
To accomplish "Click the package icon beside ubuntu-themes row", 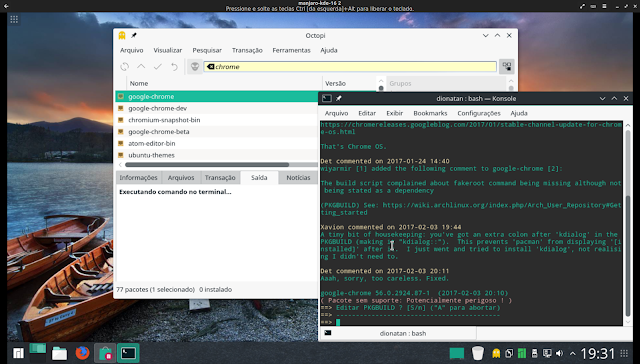I will (x=120, y=155).
